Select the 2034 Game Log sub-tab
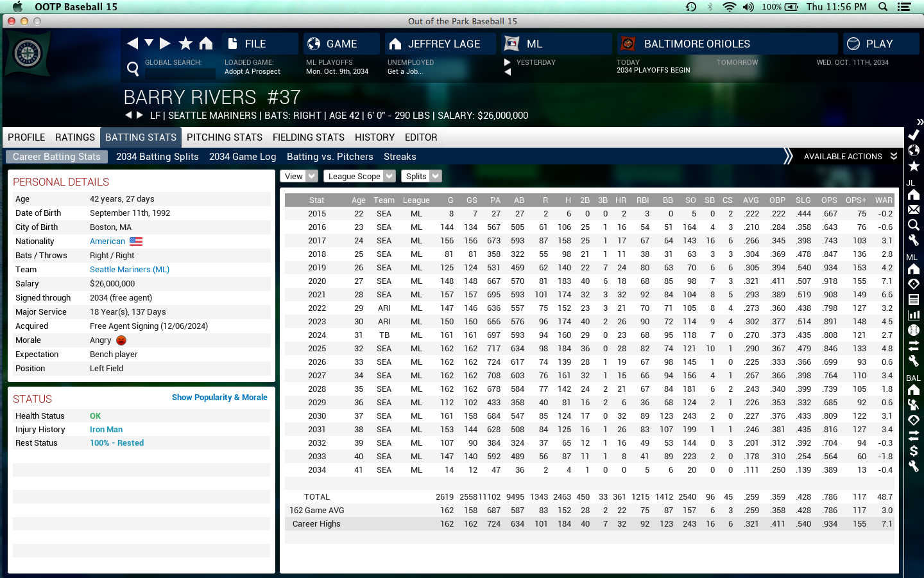Viewport: 924px width, 578px height. point(243,157)
